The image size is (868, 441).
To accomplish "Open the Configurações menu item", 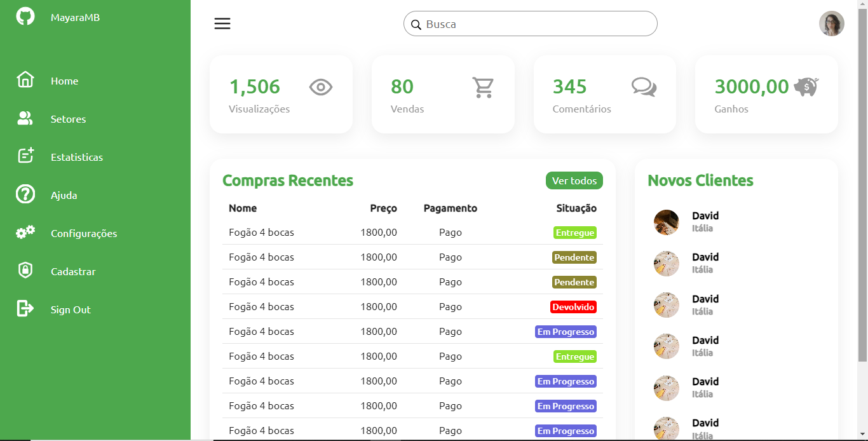I will coord(83,233).
